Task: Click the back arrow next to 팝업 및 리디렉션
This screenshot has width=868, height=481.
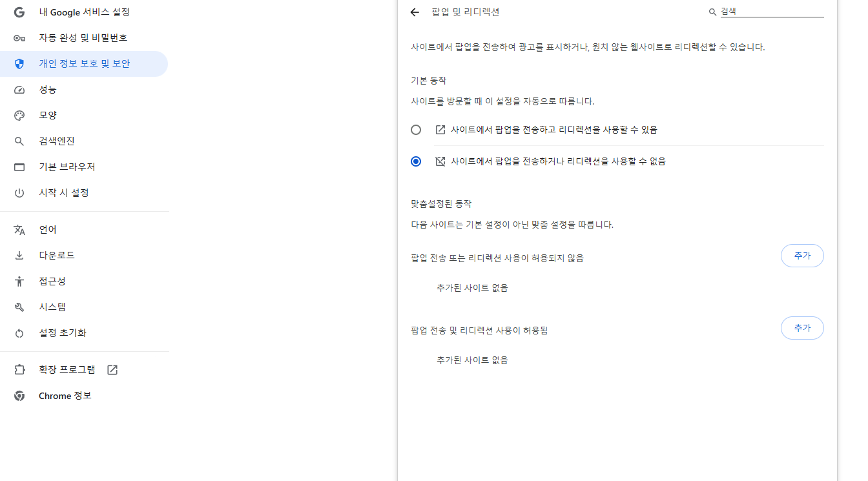Action: (415, 12)
